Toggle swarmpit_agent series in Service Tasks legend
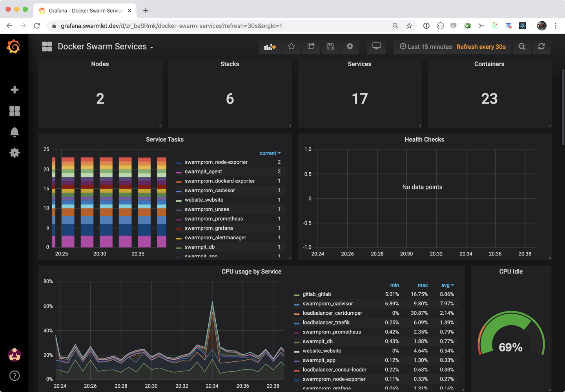 203,171
